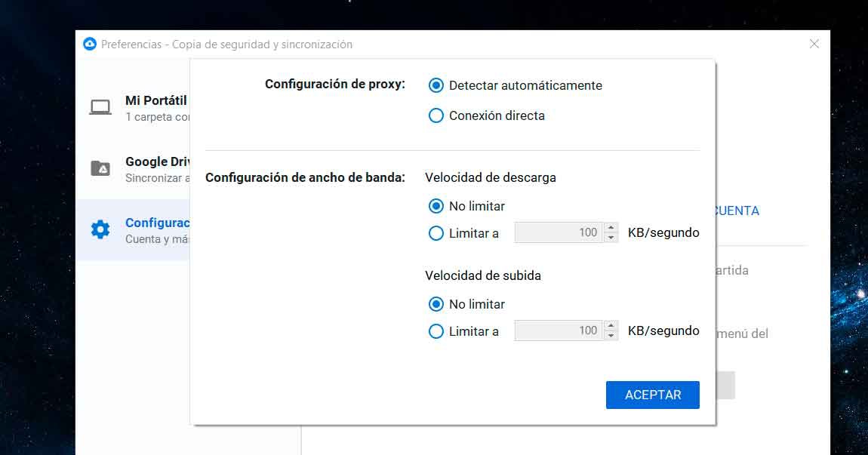
Task: Switch to the Google Drive section
Action: 155,162
